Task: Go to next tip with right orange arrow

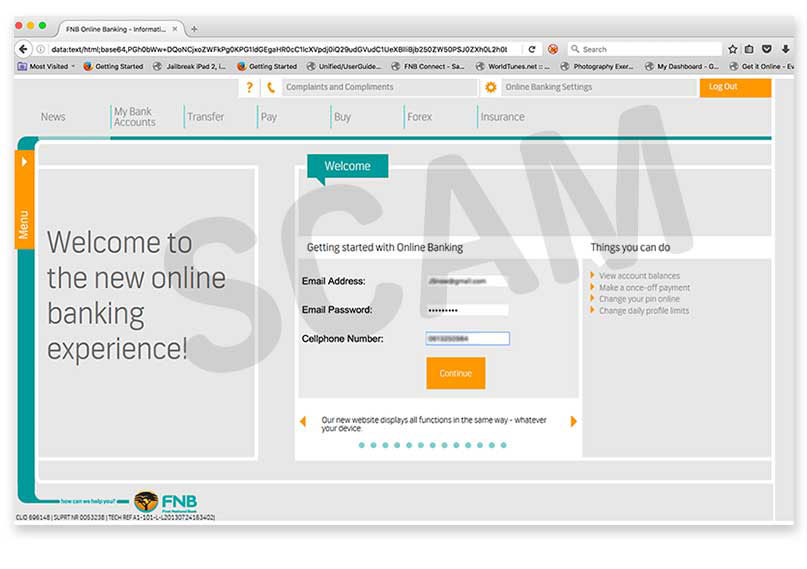Action: tap(573, 421)
